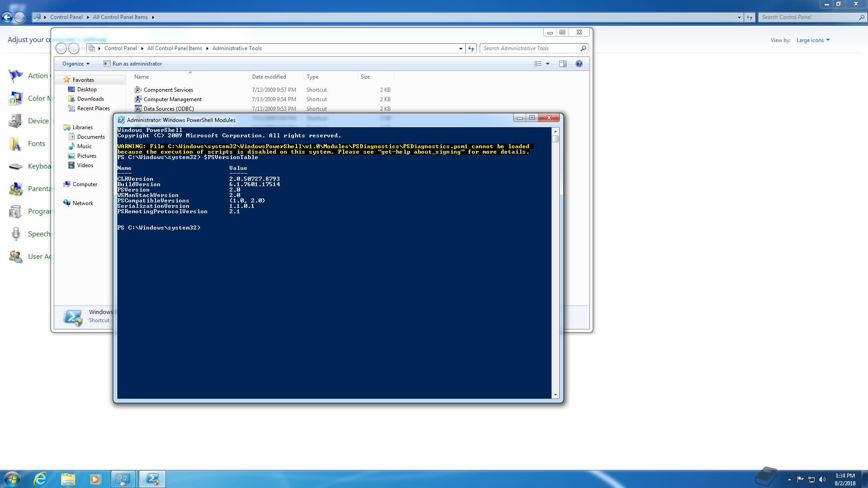Open Computer Management shortcut
Viewport: 868px width, 488px height.
click(x=172, y=99)
